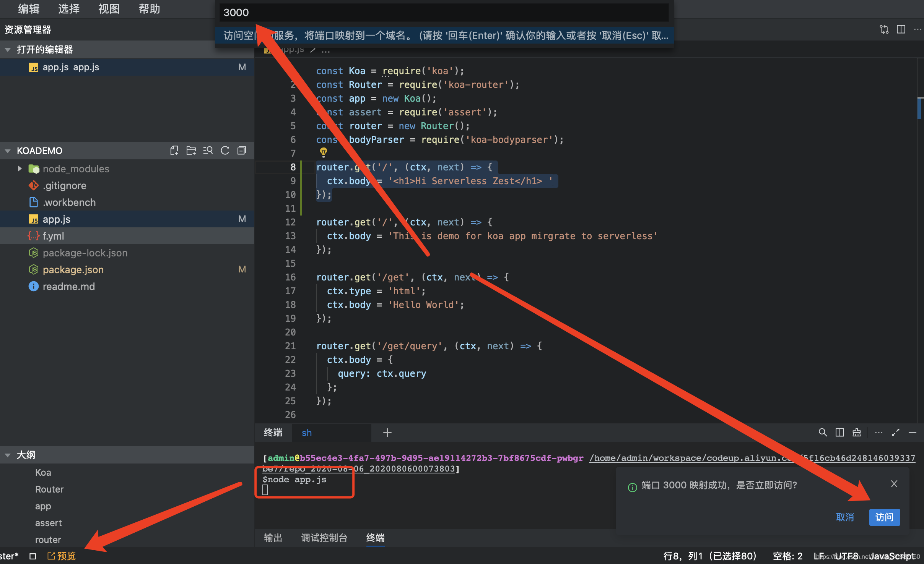Image resolution: width=924 pixels, height=564 pixels.
Task: Click the square icon in the status bar
Action: tap(33, 556)
